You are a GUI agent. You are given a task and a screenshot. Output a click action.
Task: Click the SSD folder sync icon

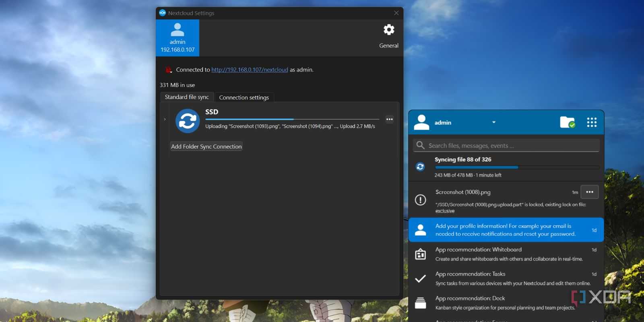[188, 121]
